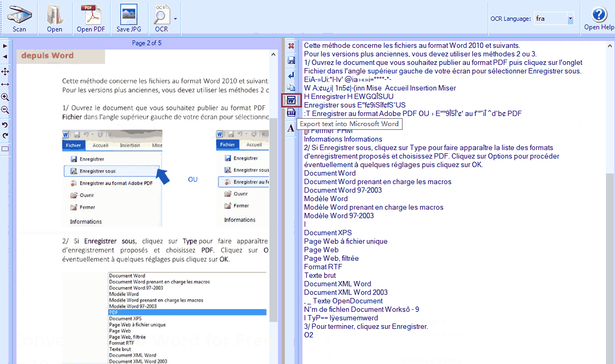Select the fit-image move tool

[x=5, y=71]
